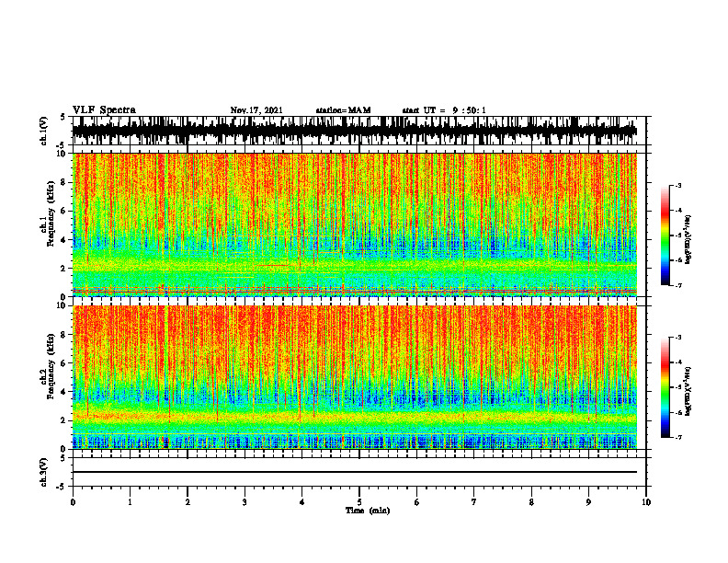
Task: Click time axis tick label "5"
Action: click(x=359, y=502)
